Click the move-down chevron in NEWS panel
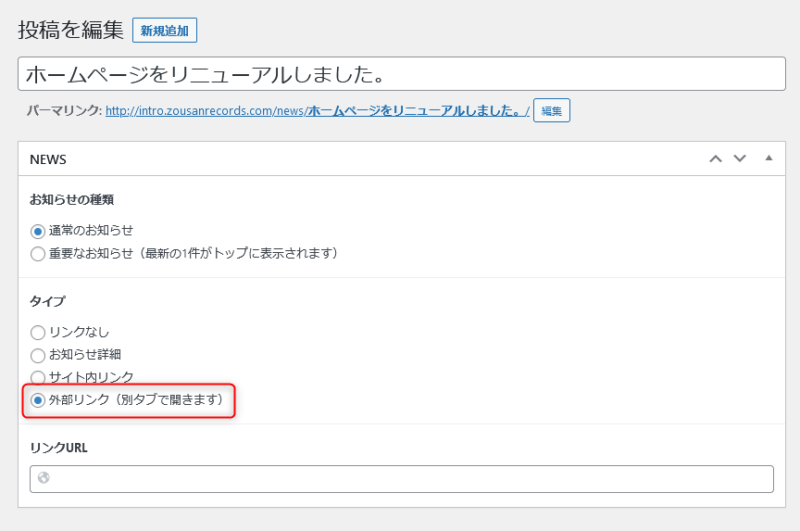 coord(740,159)
